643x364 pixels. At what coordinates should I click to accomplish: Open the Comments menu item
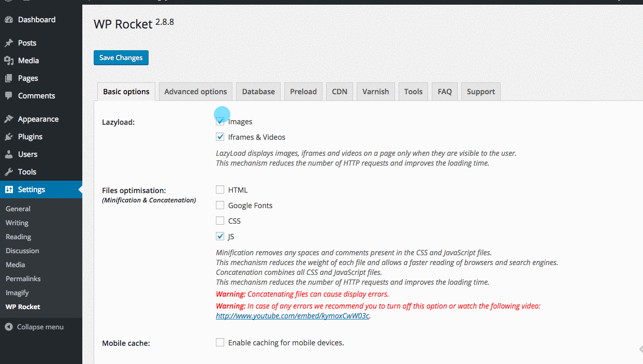pyautogui.click(x=41, y=96)
